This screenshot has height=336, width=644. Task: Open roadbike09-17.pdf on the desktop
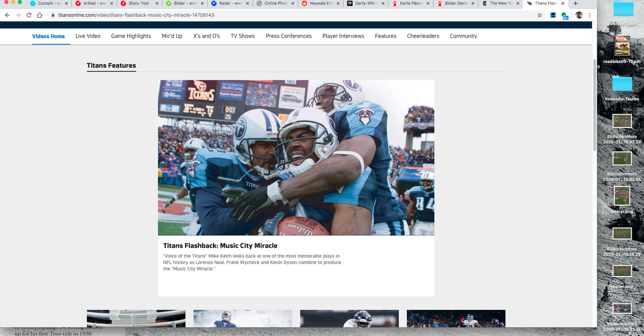point(622,47)
